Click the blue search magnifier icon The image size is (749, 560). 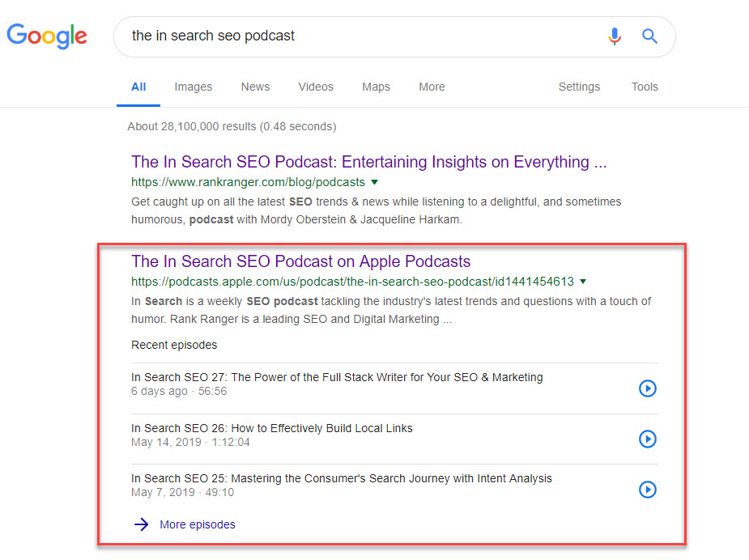pyautogui.click(x=649, y=36)
